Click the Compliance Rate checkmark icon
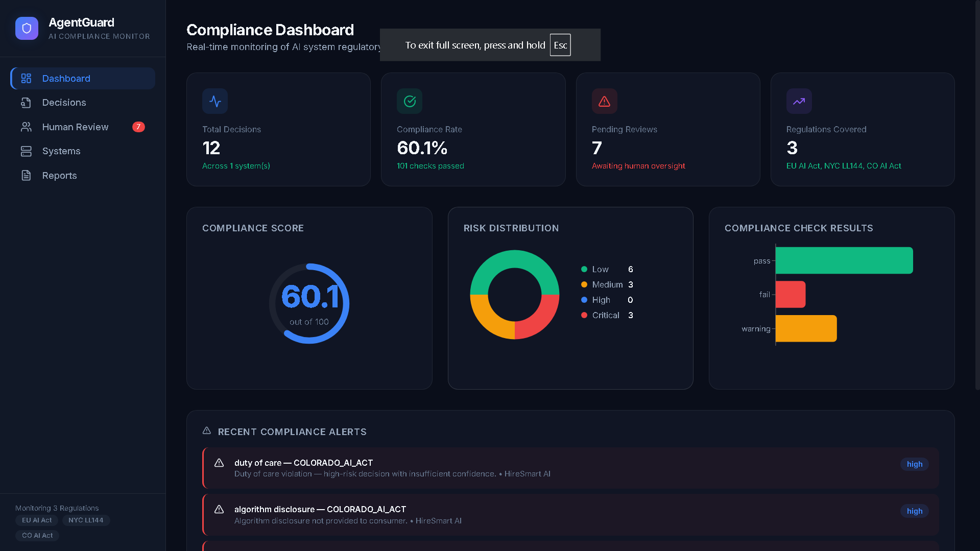The width and height of the screenshot is (980, 551). pyautogui.click(x=410, y=101)
